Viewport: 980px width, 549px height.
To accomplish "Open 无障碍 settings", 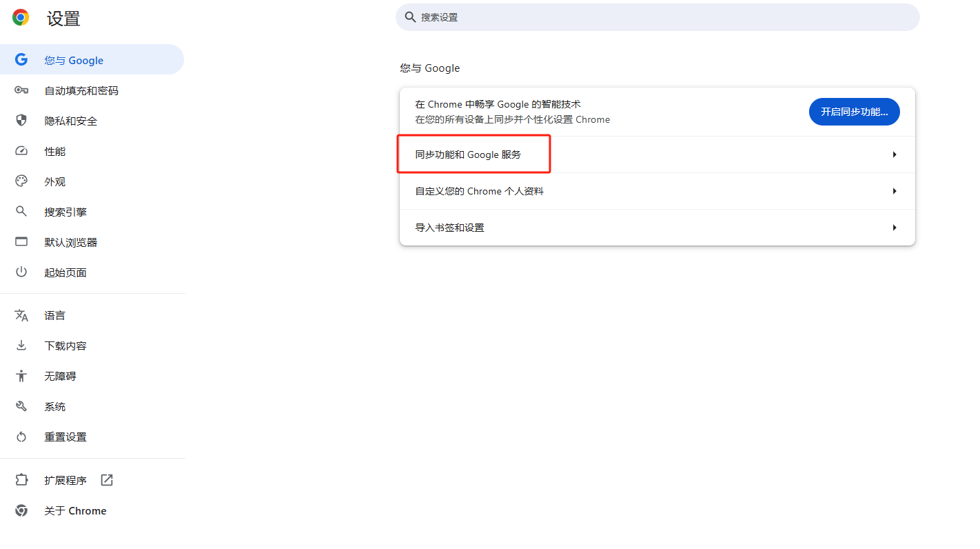I will (92, 376).
